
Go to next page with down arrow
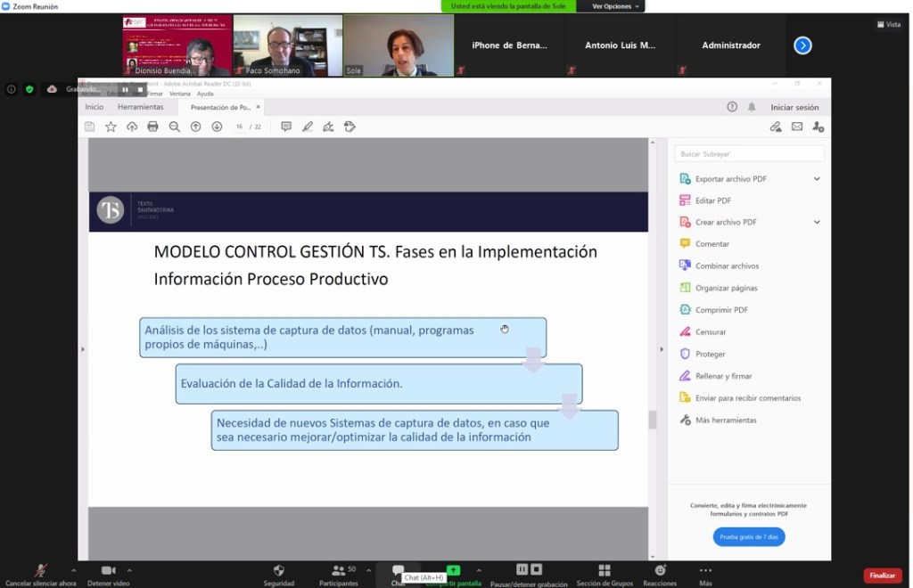(217, 127)
